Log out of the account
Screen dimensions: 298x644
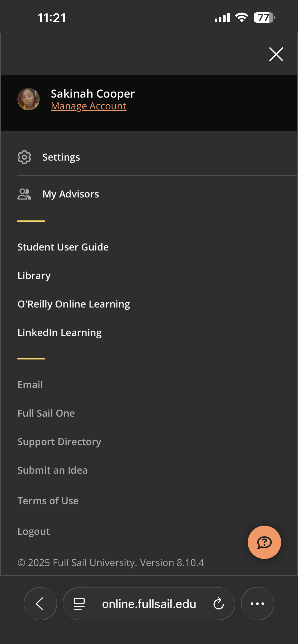point(33,531)
